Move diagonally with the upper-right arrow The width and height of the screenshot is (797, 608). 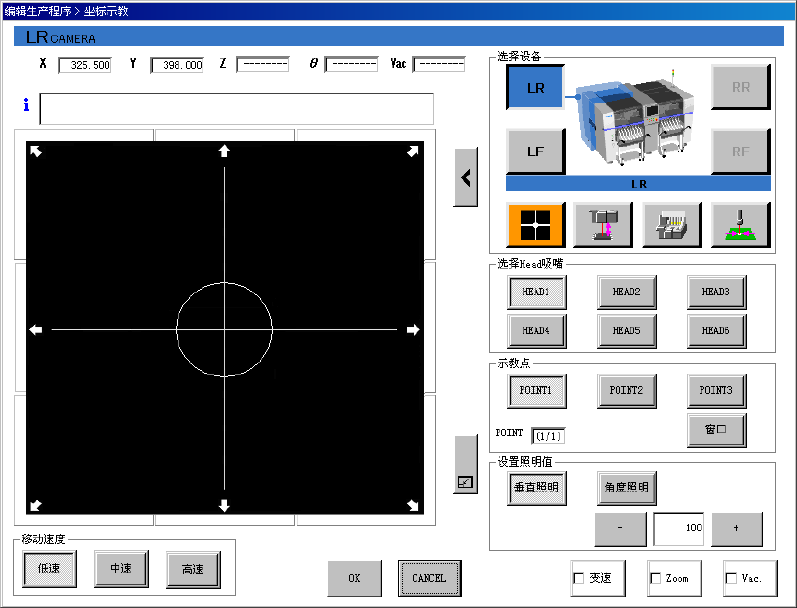413,151
